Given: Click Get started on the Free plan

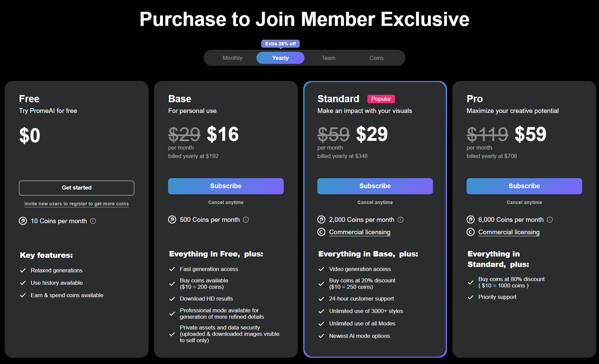Looking at the screenshot, I should tap(76, 188).
